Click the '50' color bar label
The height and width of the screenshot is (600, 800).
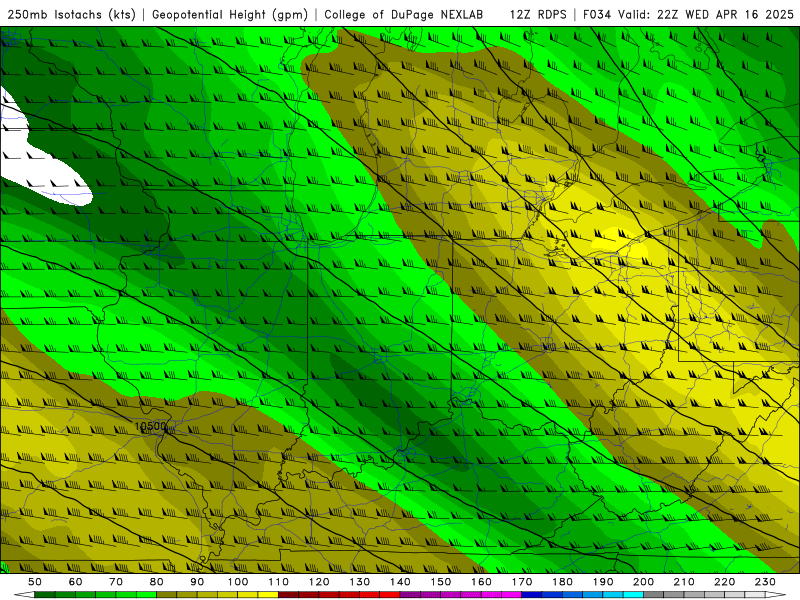tap(35, 582)
